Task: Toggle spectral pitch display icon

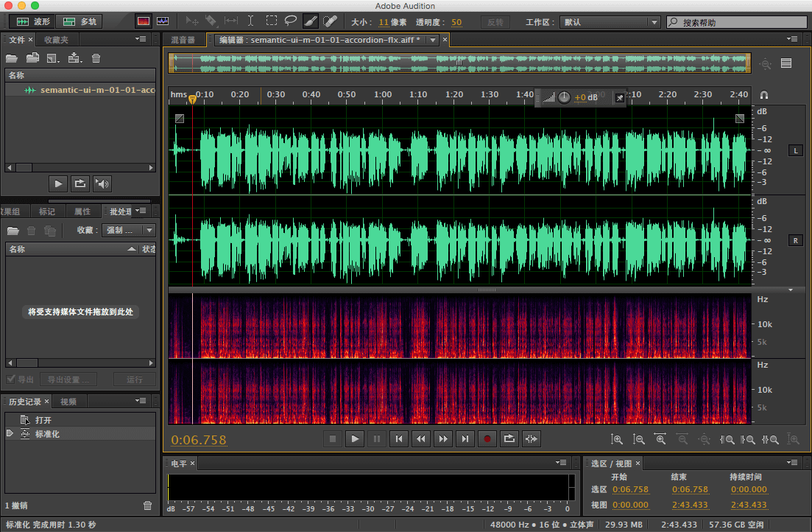Action: point(163,21)
